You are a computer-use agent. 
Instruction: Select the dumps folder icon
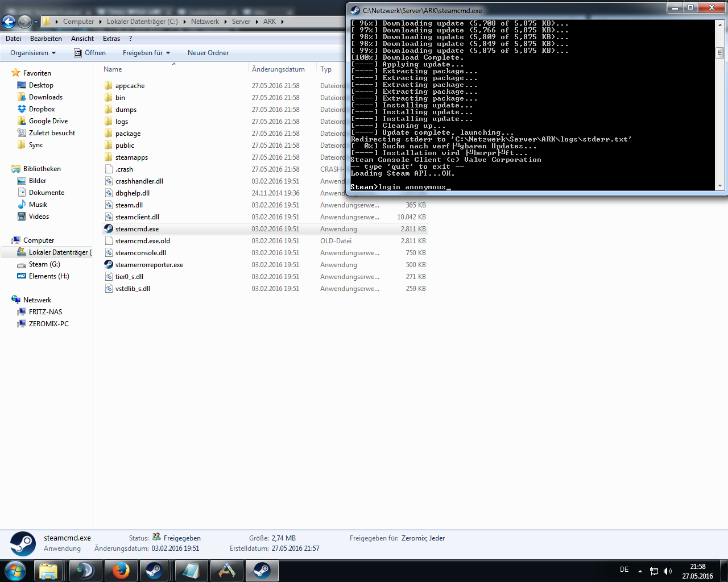point(108,110)
